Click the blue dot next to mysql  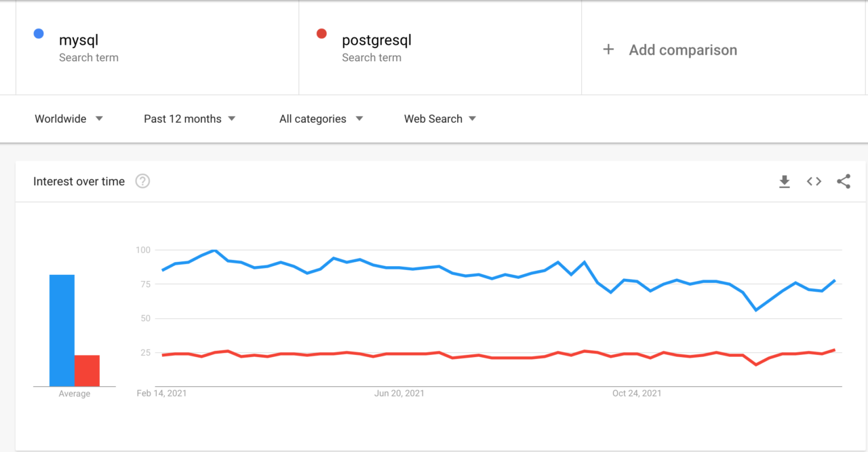coord(38,33)
